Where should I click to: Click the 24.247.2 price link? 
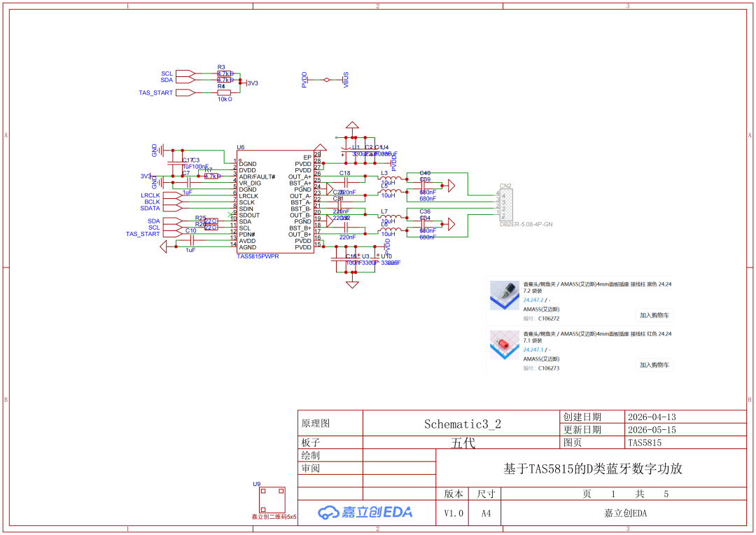coord(533,300)
